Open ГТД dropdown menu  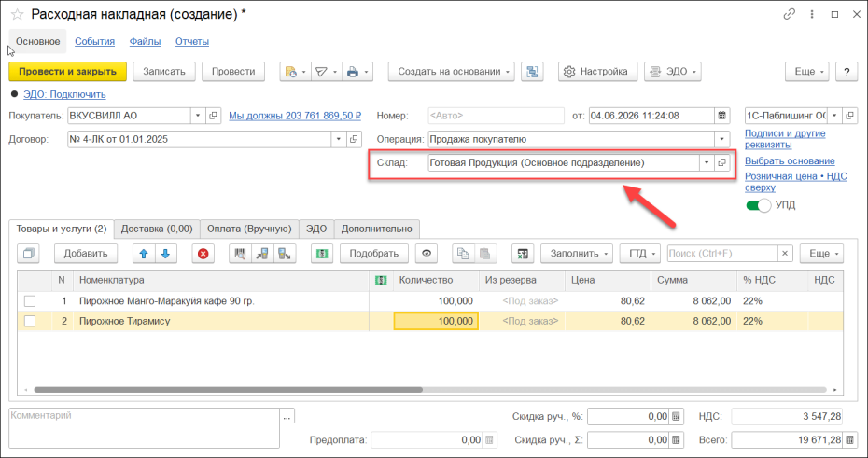[640, 254]
